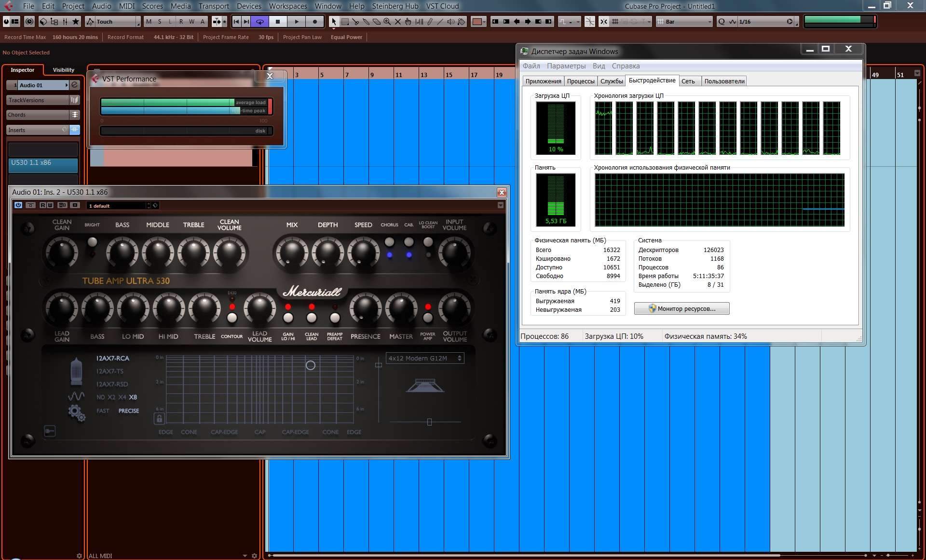The height and width of the screenshot is (560, 926).
Task: Select the Zoom tool in the toolbar
Action: (x=387, y=22)
